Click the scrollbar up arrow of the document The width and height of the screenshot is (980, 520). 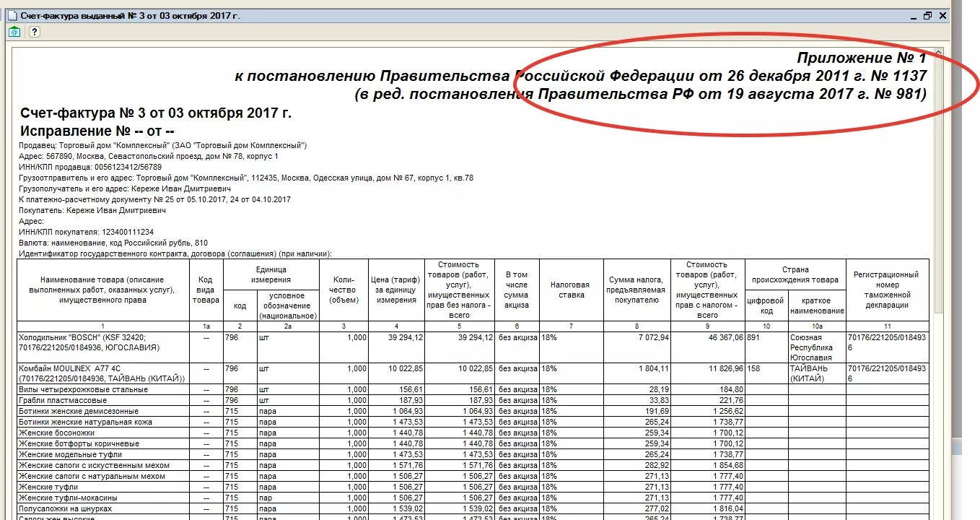click(938, 53)
